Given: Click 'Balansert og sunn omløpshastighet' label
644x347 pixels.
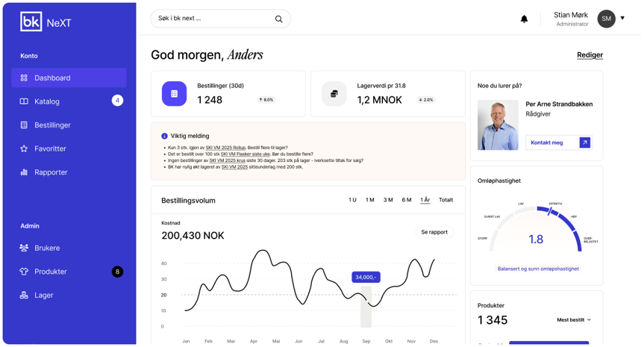Looking at the screenshot, I should [538, 269].
